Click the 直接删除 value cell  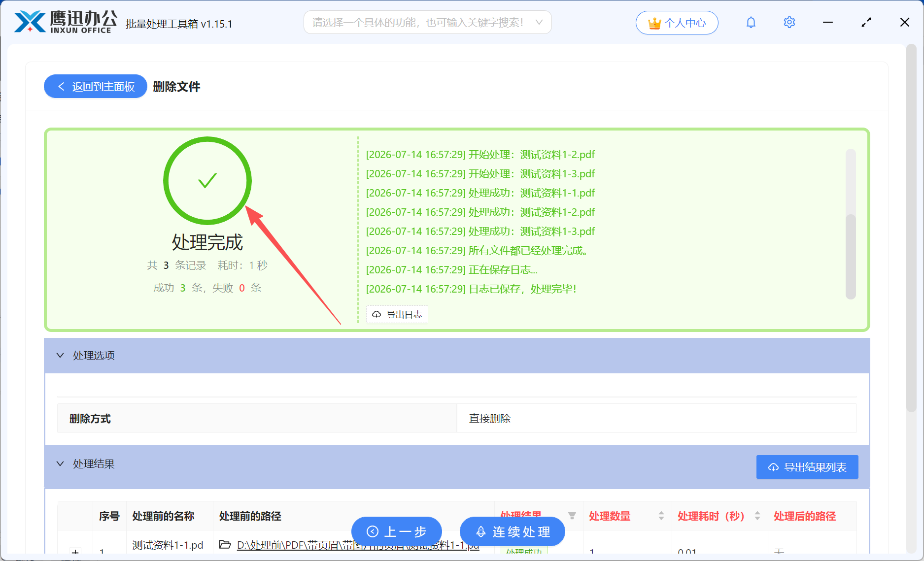click(x=657, y=418)
